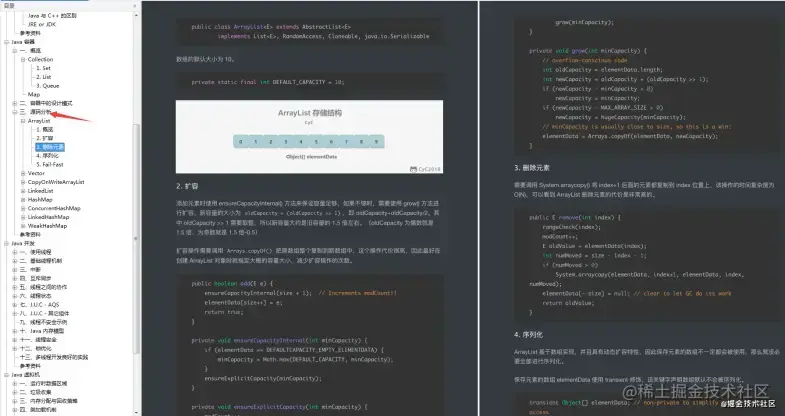Open the 九、线程不安全示例 bookmark
This screenshot has height=416, width=785.
43,322
